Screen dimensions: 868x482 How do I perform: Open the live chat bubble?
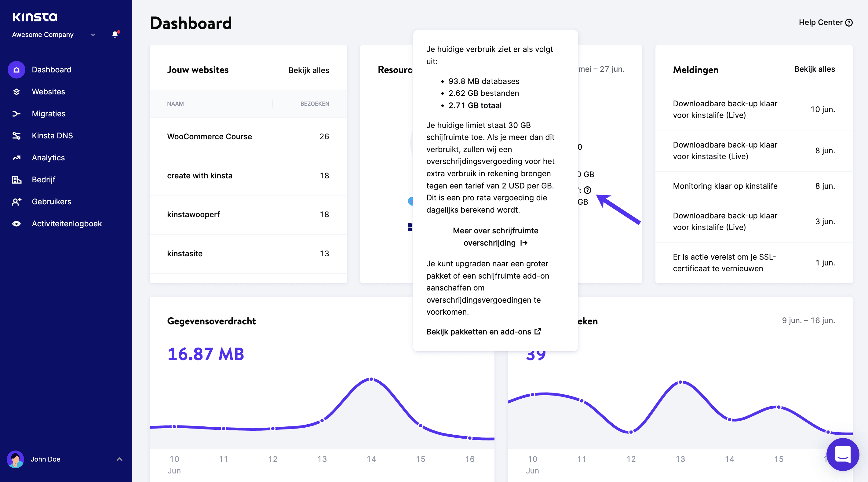842,455
